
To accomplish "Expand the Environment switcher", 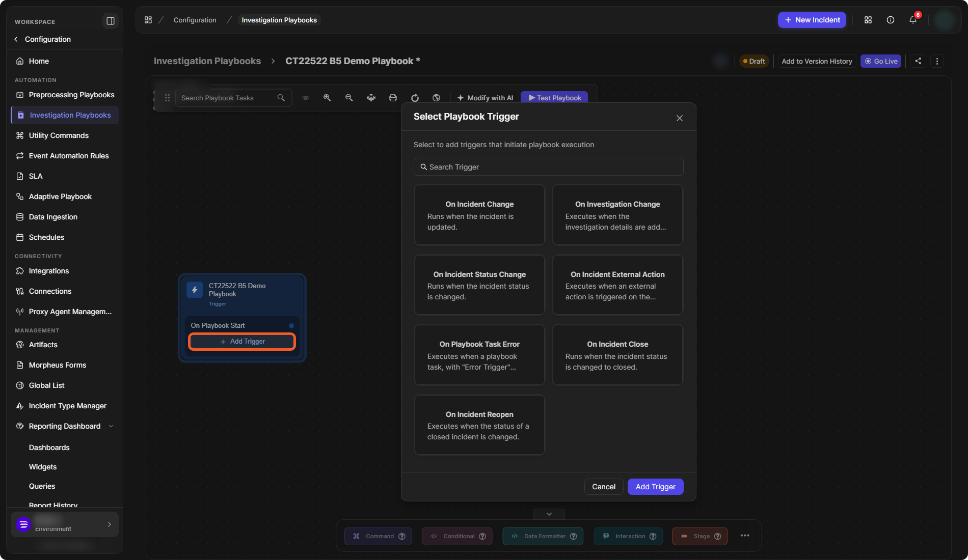I will 65,524.
